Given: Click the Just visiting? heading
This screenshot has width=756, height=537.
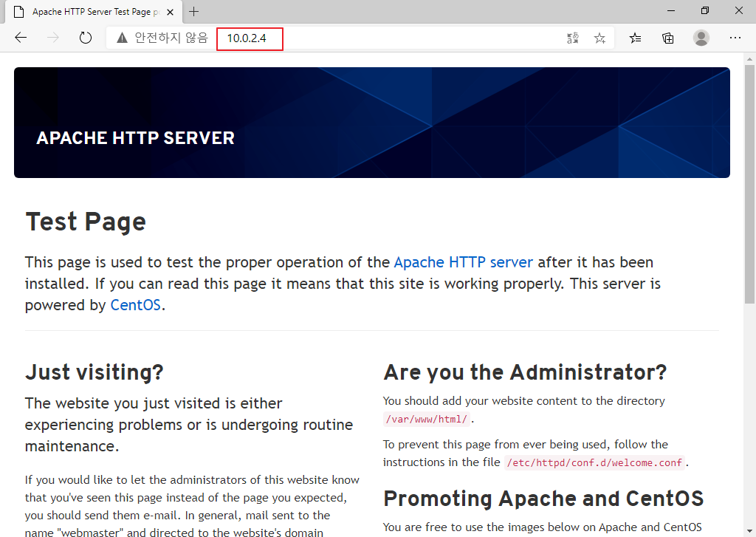Looking at the screenshot, I should pyautogui.click(x=94, y=372).
